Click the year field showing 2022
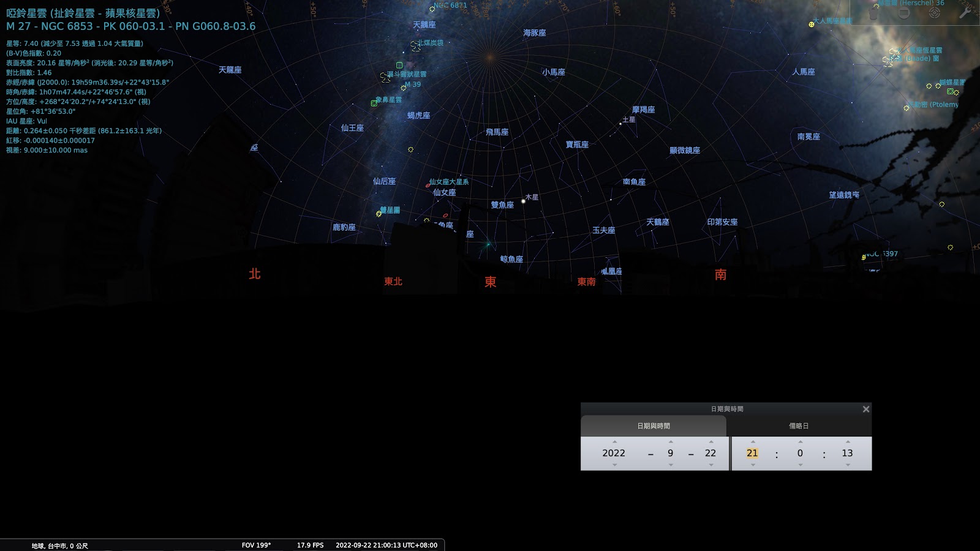980x551 pixels. click(614, 453)
